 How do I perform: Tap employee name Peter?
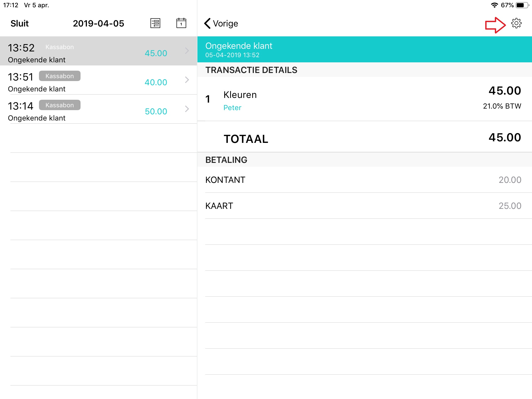[x=232, y=108]
